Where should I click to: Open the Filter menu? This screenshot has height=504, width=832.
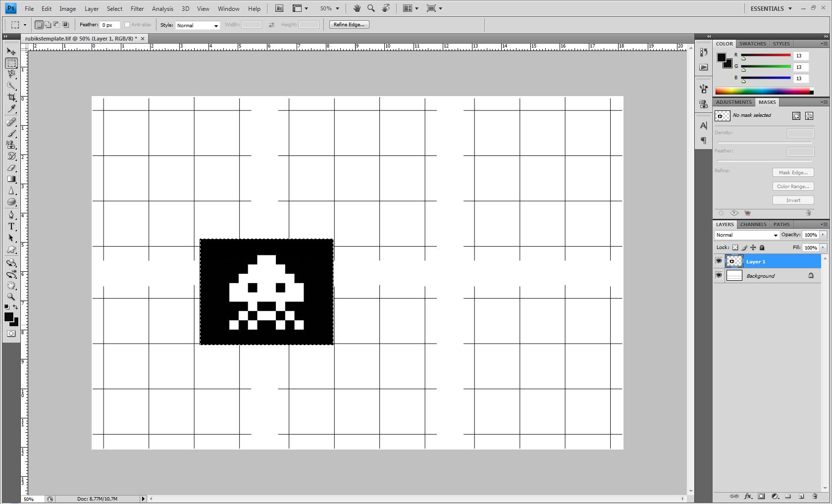(137, 8)
